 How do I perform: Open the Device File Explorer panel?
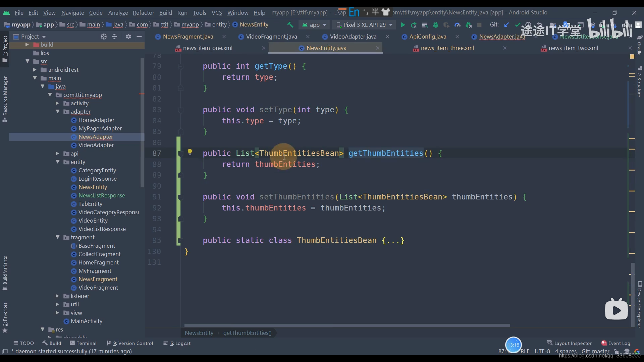(639, 304)
